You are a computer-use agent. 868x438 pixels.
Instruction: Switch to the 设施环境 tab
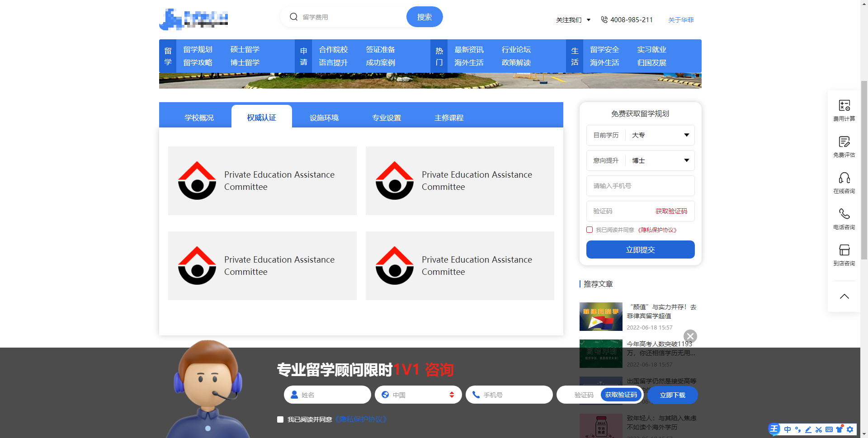pos(324,118)
